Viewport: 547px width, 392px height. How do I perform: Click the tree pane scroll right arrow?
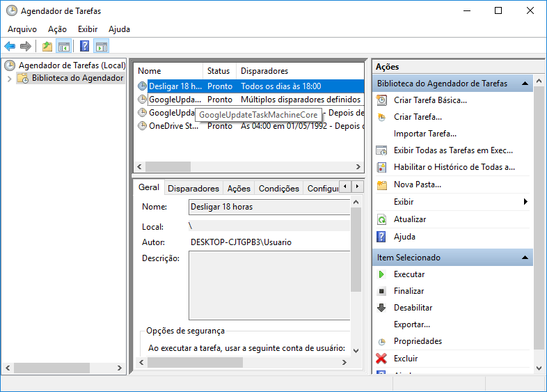point(119,368)
